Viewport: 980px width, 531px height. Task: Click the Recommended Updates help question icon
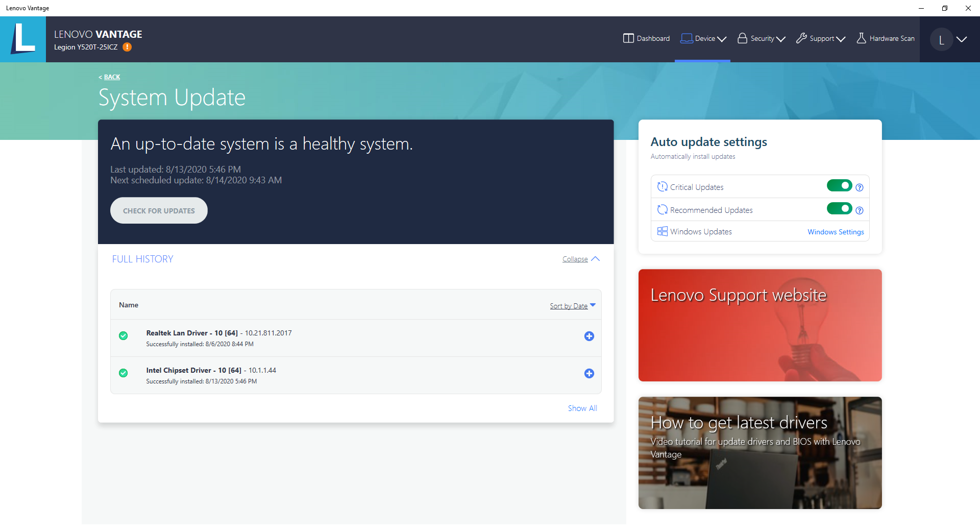tap(860, 210)
